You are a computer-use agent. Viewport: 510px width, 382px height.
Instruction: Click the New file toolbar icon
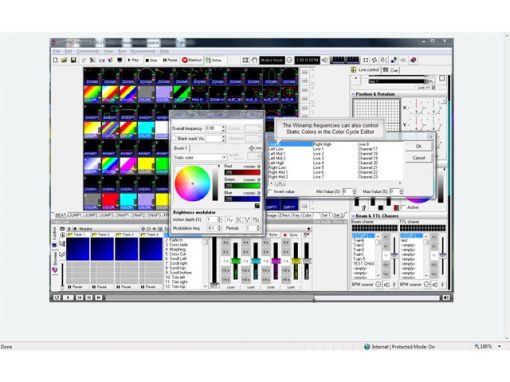[56, 60]
